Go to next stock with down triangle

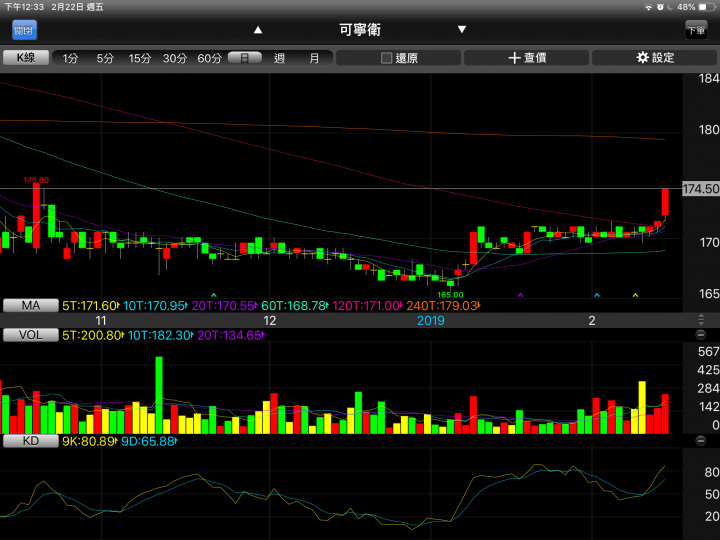coord(462,29)
